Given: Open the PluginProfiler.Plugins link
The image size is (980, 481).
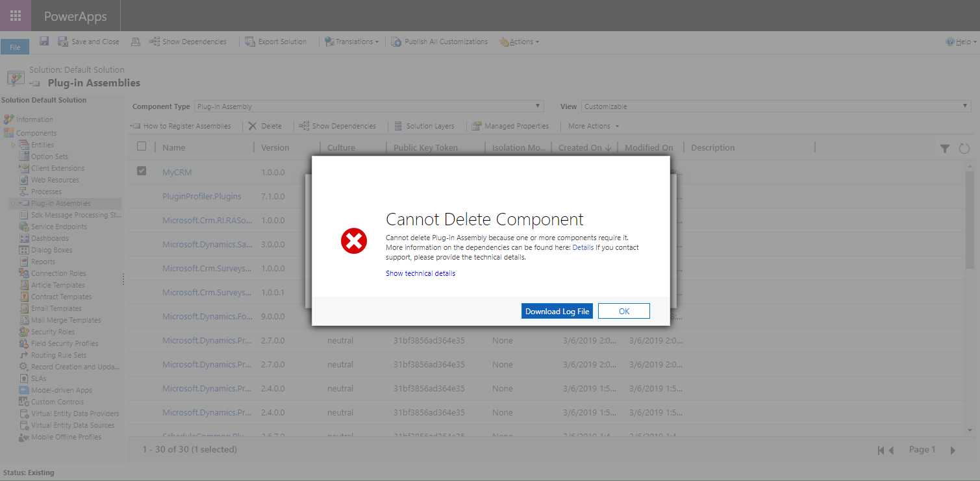Looking at the screenshot, I should tap(202, 196).
